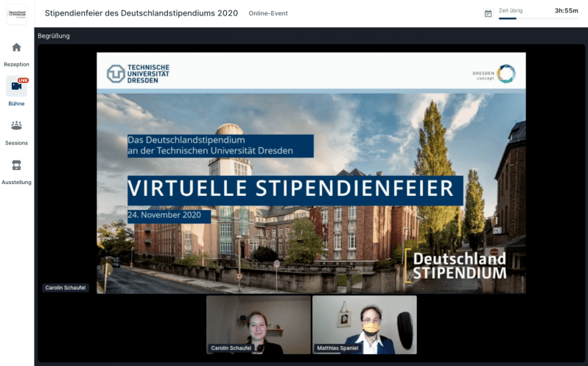Select Matthias Spaniel's video thumbnail
The width and height of the screenshot is (588, 366).
[x=364, y=325]
